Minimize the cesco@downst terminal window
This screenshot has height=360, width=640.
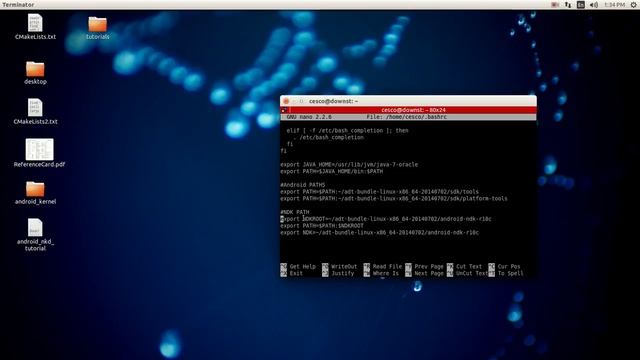click(x=294, y=101)
